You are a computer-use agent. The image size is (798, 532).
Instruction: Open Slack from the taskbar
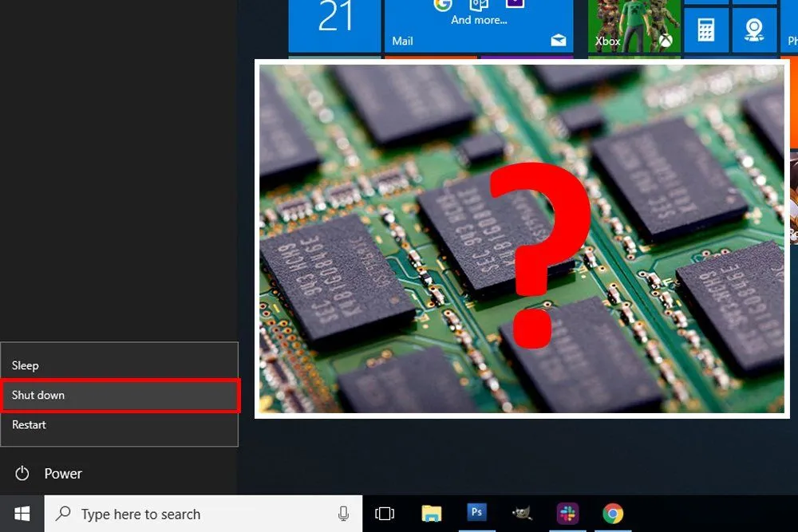click(x=567, y=513)
